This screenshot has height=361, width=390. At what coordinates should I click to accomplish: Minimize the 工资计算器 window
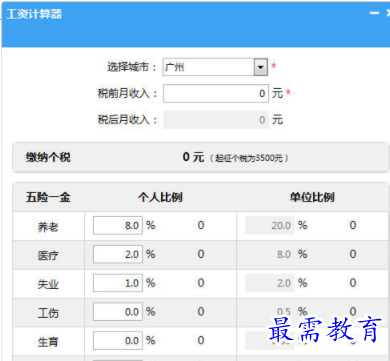(374, 13)
